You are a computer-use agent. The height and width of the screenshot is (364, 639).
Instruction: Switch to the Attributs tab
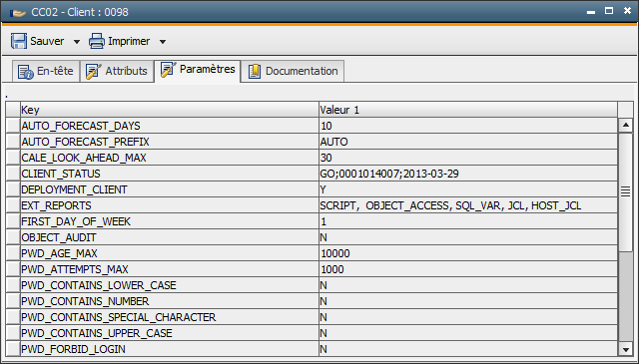[117, 71]
